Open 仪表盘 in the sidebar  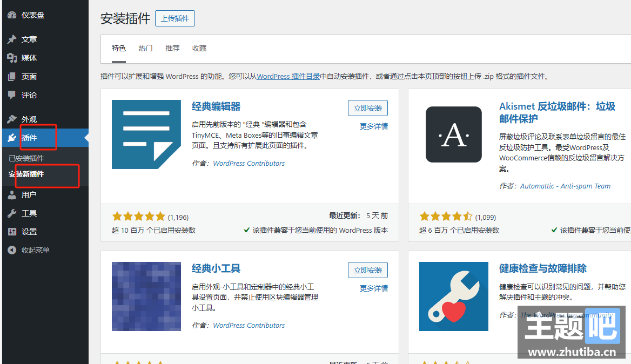pos(32,15)
